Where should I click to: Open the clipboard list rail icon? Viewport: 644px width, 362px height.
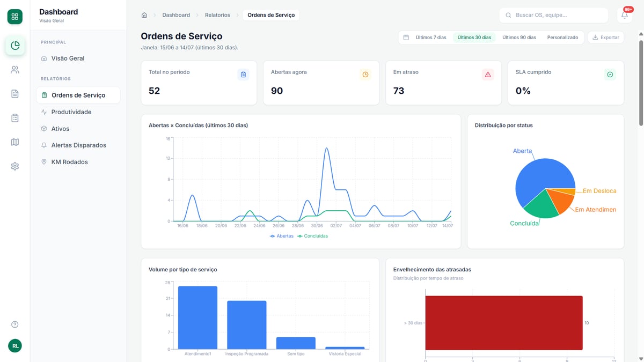pyautogui.click(x=15, y=118)
